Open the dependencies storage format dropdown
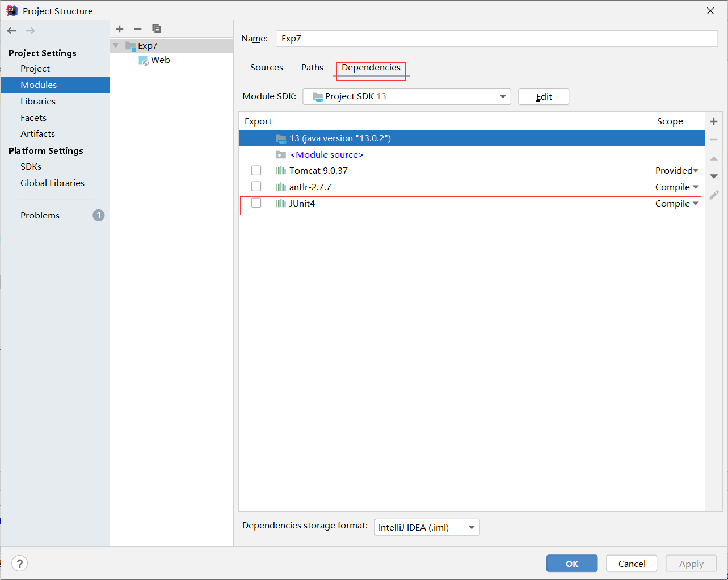728x580 pixels. [x=427, y=527]
